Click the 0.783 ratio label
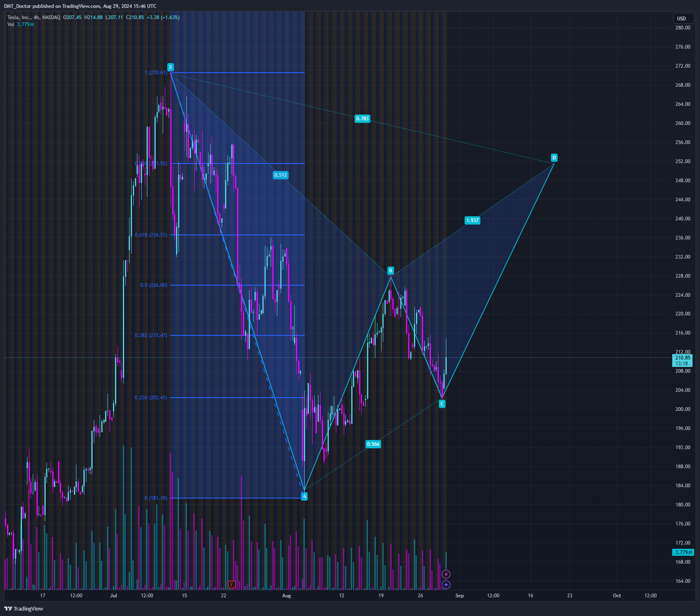The width and height of the screenshot is (700, 616). (362, 119)
